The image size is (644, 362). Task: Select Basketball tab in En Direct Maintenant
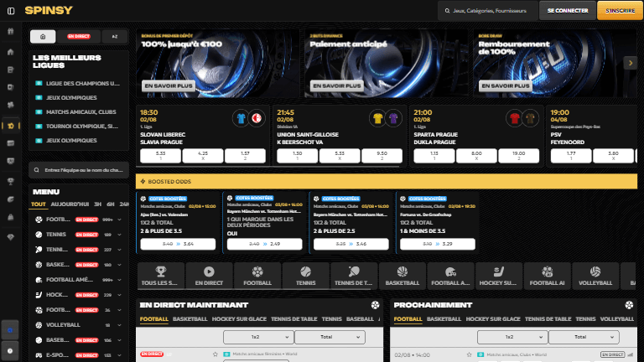[190, 319]
